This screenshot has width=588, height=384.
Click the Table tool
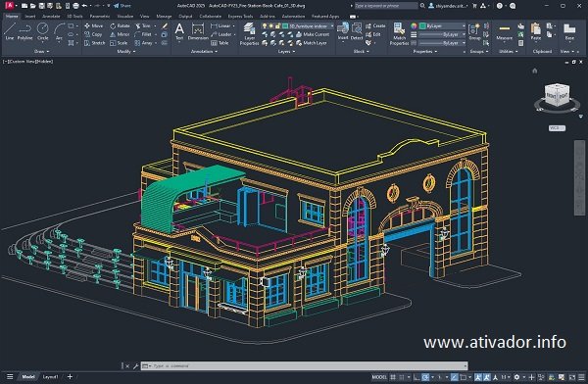pyautogui.click(x=220, y=43)
